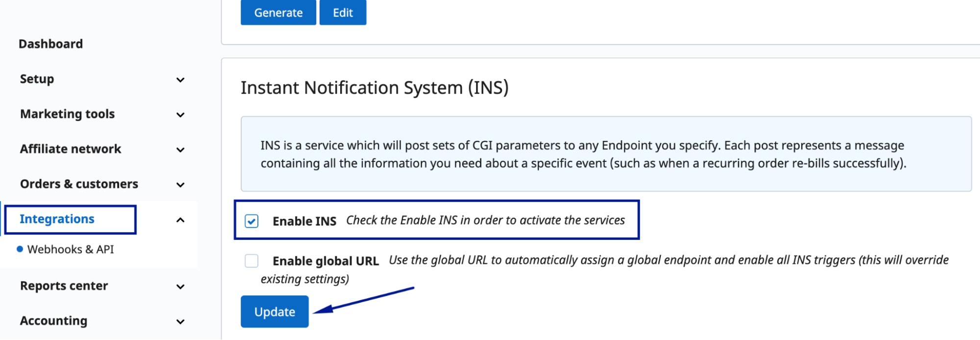Expand the Affiliate network chevron
Screen dimensions: 980x340
180,150
